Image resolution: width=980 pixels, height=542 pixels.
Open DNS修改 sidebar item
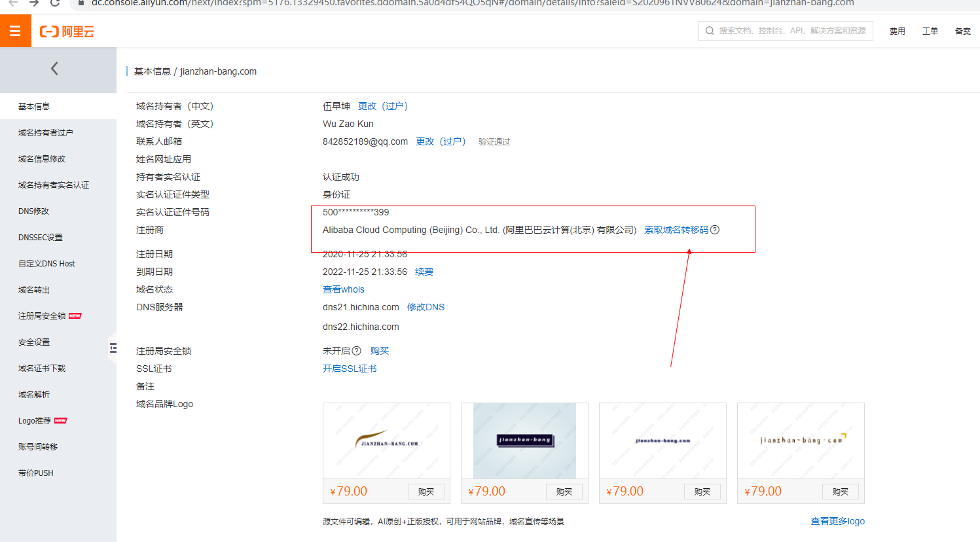(58, 211)
